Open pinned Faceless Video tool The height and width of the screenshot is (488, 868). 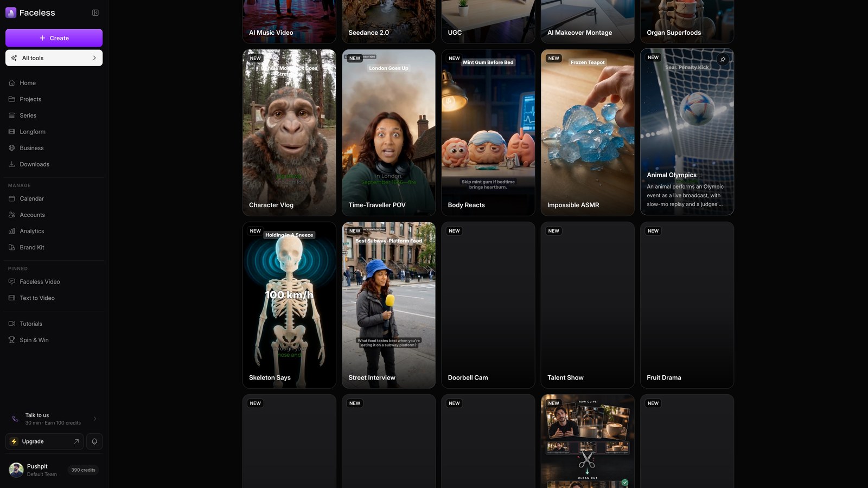click(x=54, y=282)
